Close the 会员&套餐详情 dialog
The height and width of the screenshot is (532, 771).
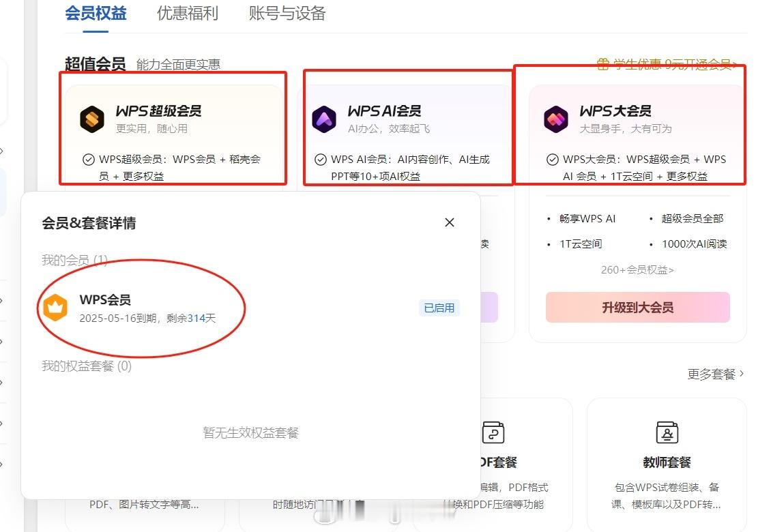(x=450, y=222)
